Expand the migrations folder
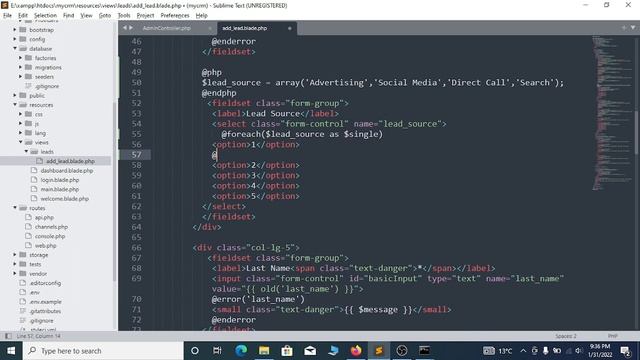The height and width of the screenshot is (360, 640). click(20, 67)
